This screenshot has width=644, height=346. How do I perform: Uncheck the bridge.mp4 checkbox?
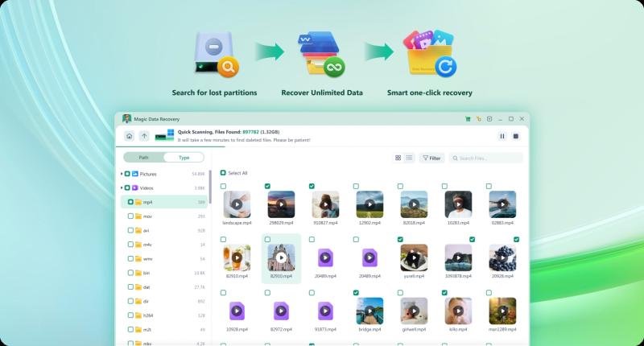click(x=356, y=293)
